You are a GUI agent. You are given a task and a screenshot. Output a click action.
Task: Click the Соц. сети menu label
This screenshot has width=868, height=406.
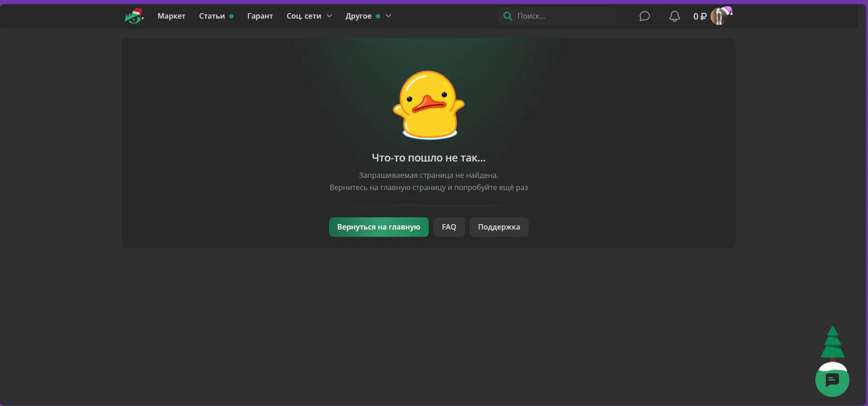304,16
